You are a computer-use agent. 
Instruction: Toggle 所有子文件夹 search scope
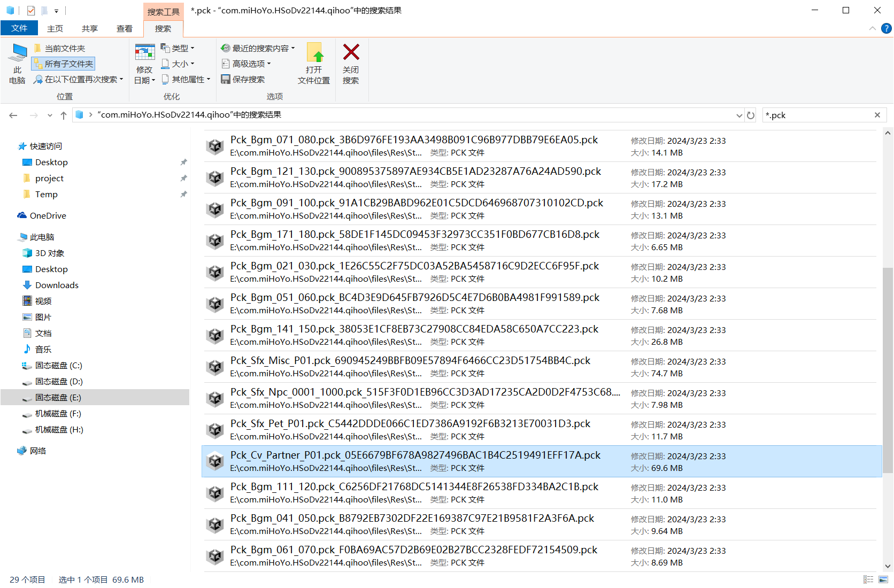click(x=64, y=64)
